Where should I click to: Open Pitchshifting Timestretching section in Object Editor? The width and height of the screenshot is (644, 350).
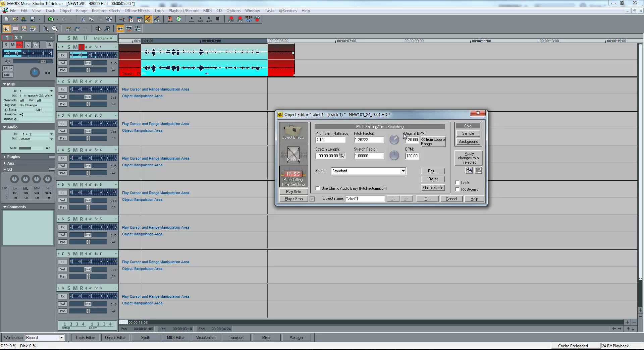click(x=293, y=177)
